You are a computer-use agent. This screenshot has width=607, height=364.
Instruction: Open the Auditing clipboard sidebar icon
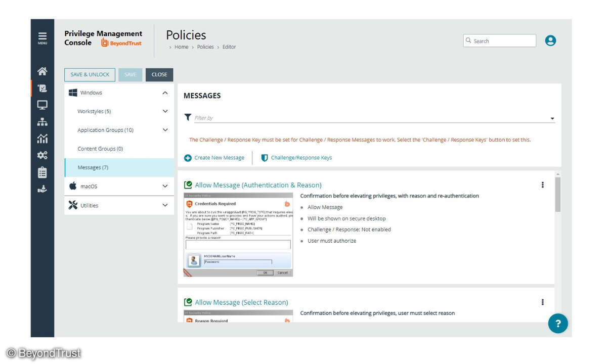pos(42,172)
